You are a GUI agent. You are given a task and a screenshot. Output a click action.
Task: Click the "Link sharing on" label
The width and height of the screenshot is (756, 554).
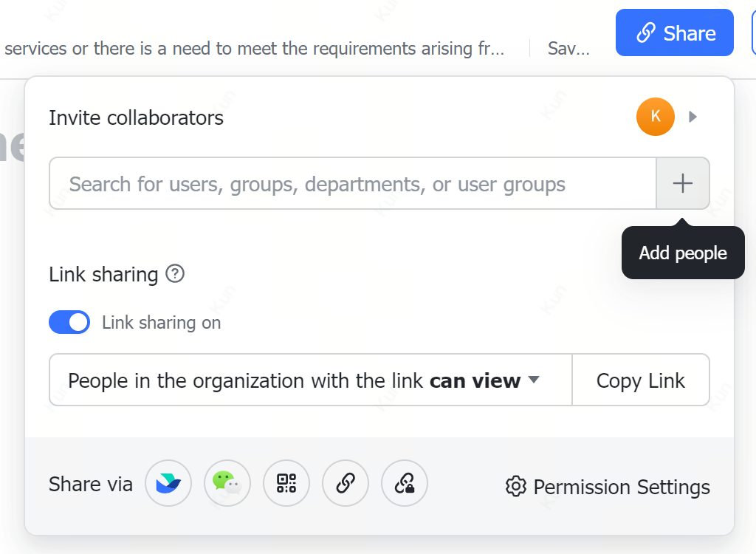point(161,323)
